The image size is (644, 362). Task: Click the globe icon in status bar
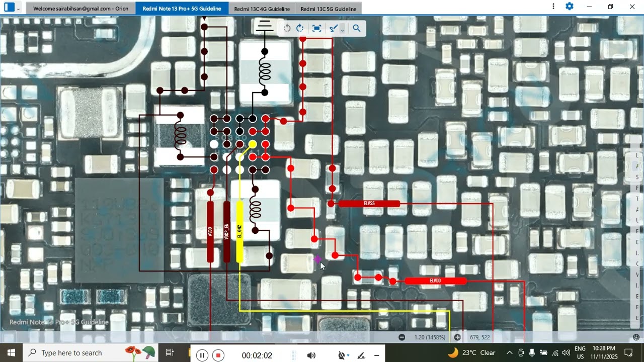click(x=636, y=337)
